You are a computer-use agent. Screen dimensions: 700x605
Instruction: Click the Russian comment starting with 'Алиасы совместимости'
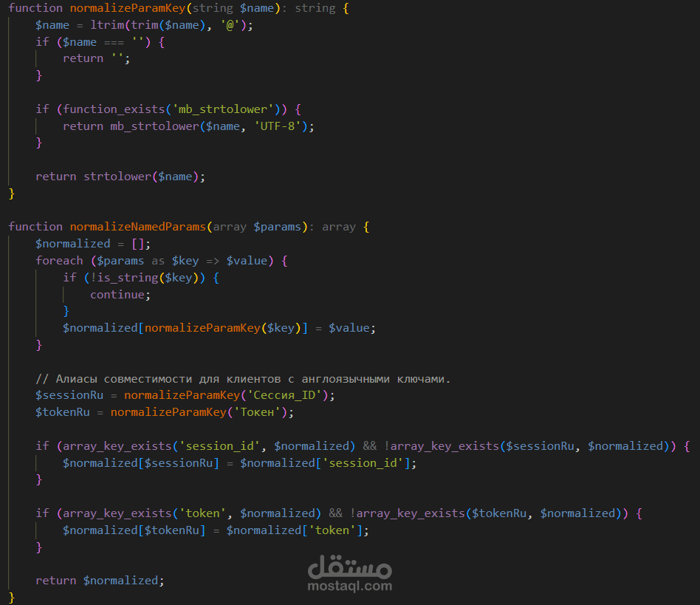point(244,379)
